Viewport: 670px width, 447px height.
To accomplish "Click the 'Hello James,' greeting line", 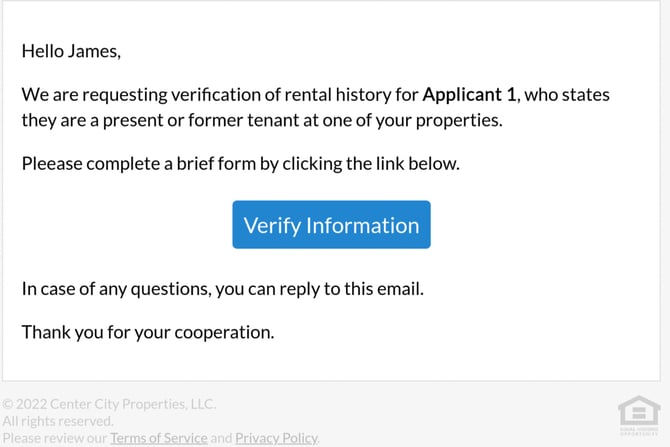I will 71,50.
